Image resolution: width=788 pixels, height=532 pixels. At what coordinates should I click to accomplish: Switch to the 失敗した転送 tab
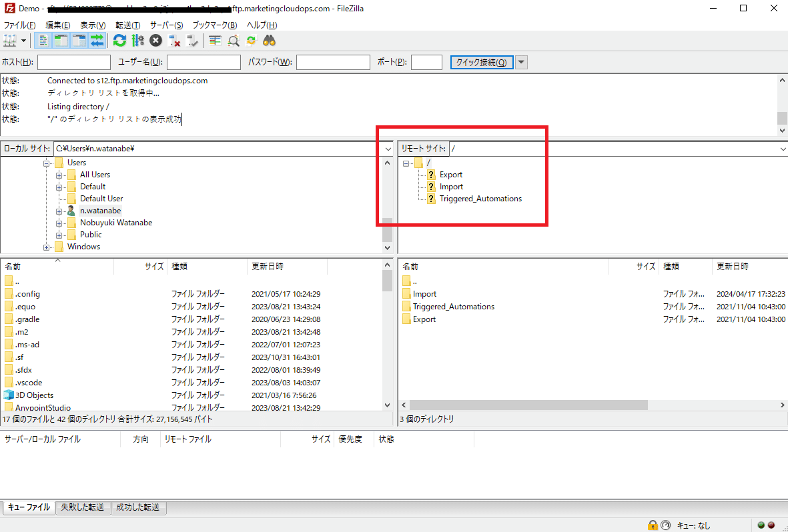tap(83, 507)
